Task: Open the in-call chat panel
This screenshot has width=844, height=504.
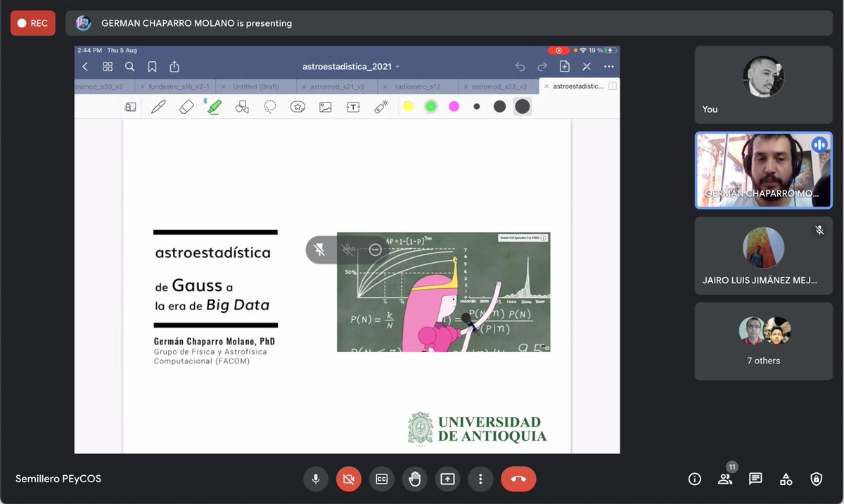Action: tap(755, 479)
